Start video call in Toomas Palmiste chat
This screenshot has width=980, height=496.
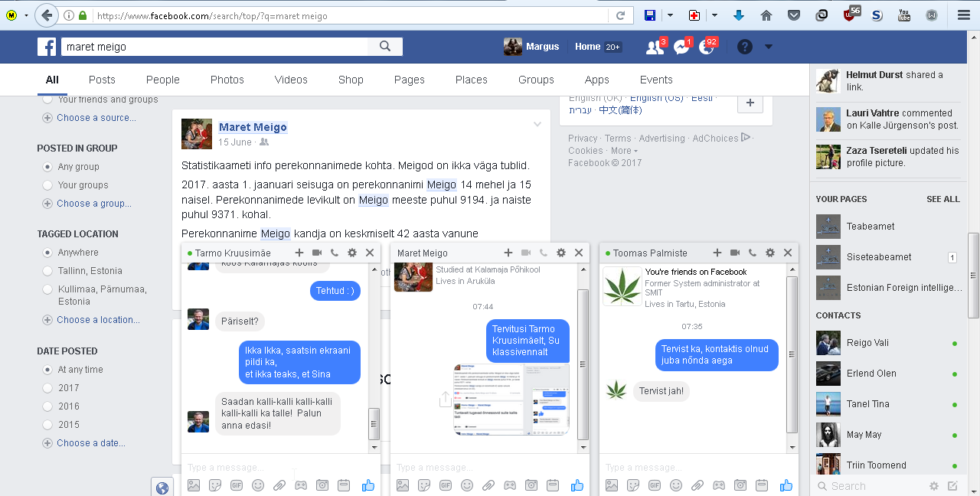(735, 253)
